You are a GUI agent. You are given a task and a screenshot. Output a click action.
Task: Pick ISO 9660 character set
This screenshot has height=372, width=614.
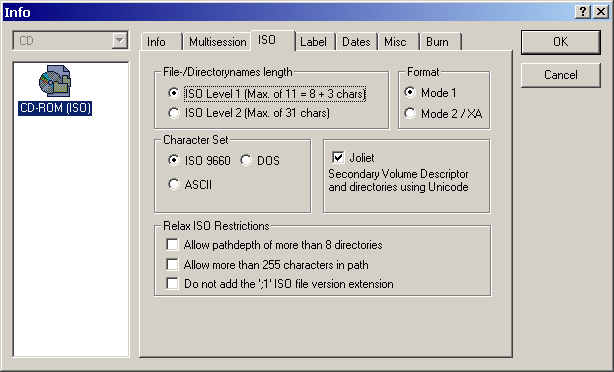coord(199,161)
